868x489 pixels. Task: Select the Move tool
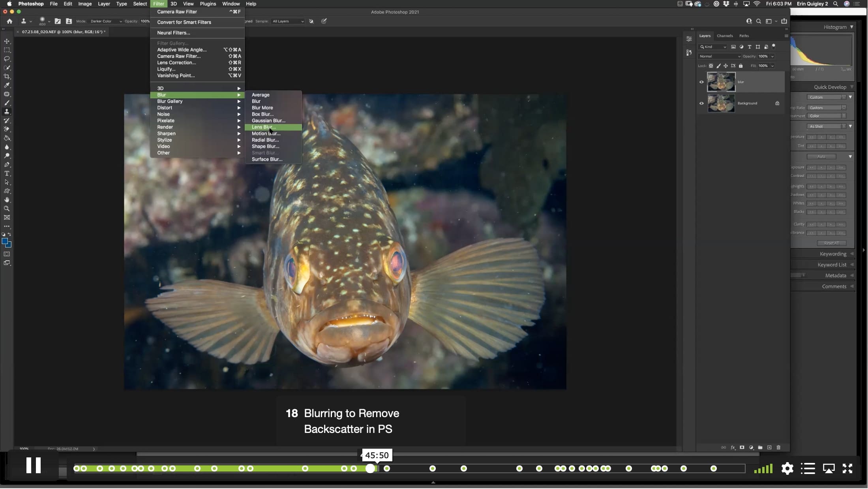(7, 41)
